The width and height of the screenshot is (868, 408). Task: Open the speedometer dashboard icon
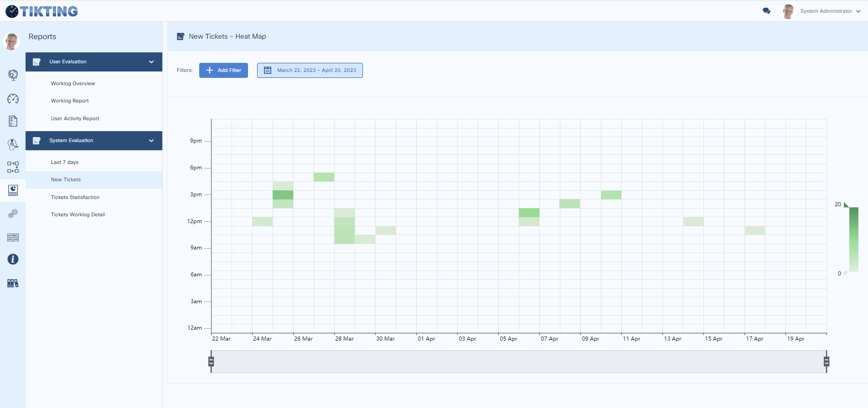pos(13,99)
